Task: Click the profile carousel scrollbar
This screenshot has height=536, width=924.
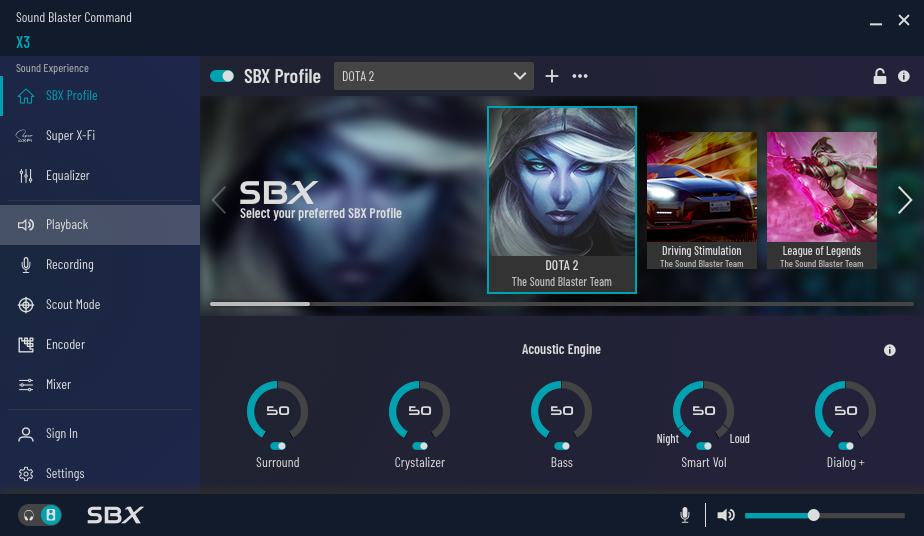Action: click(562, 304)
